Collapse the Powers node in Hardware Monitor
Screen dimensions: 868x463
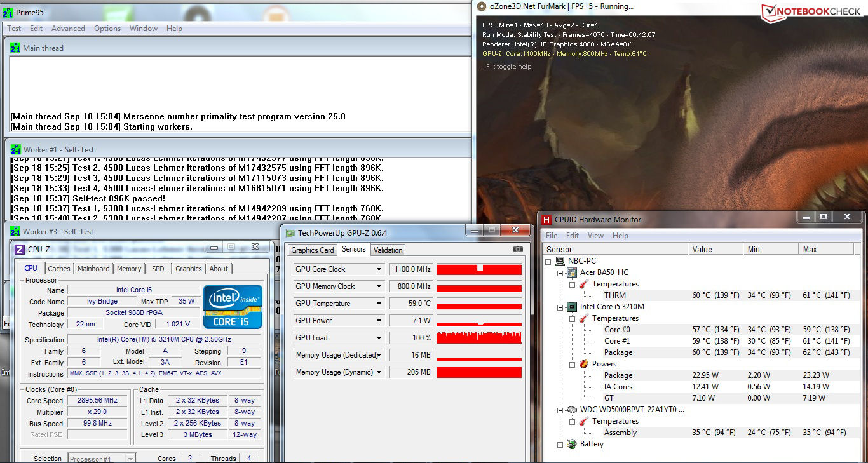coord(572,364)
